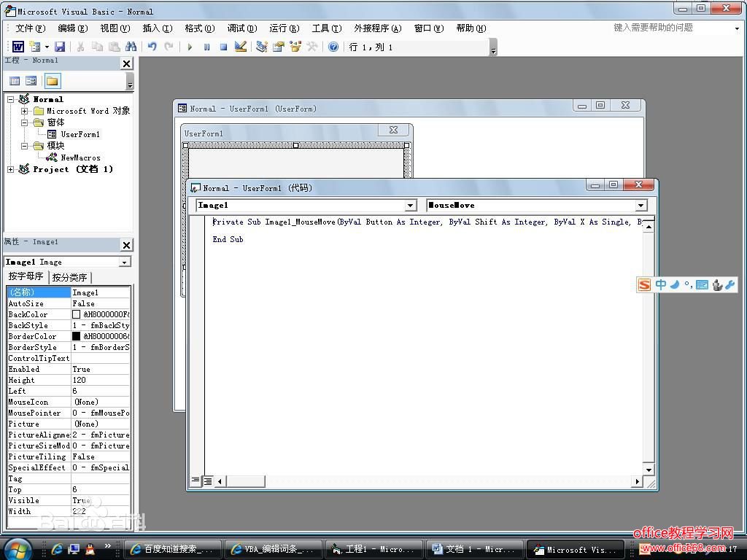
Task: Open the Object Browser icon
Action: pyautogui.click(x=295, y=47)
